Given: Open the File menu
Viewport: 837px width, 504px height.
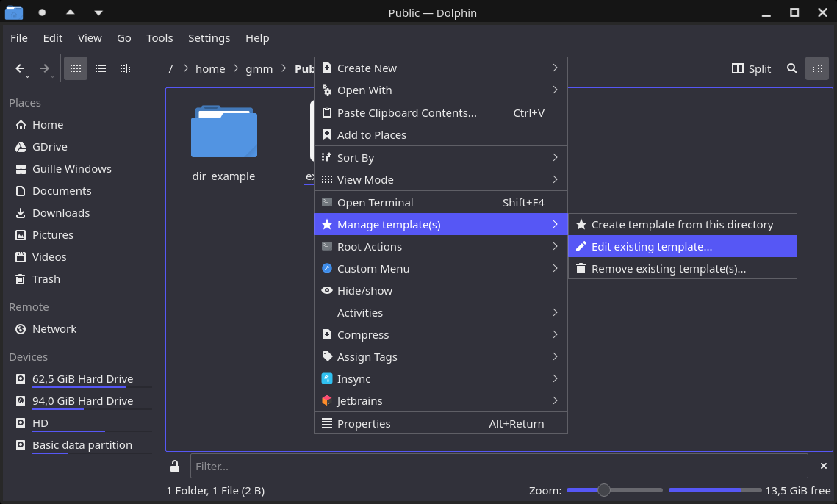Looking at the screenshot, I should [18, 38].
